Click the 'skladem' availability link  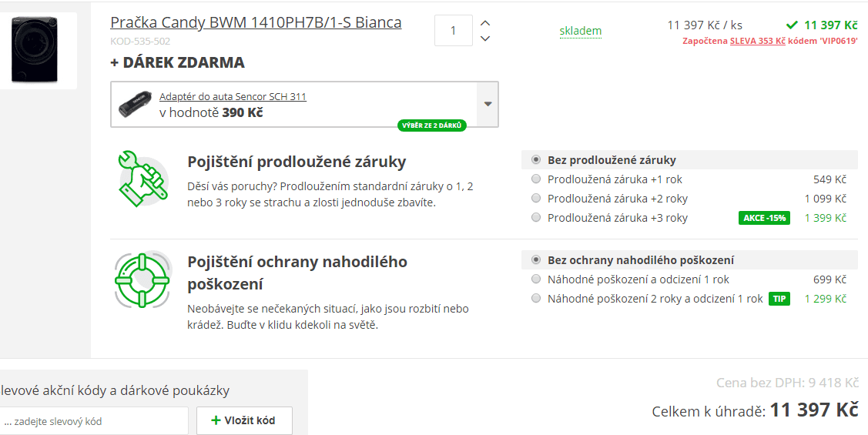click(580, 31)
